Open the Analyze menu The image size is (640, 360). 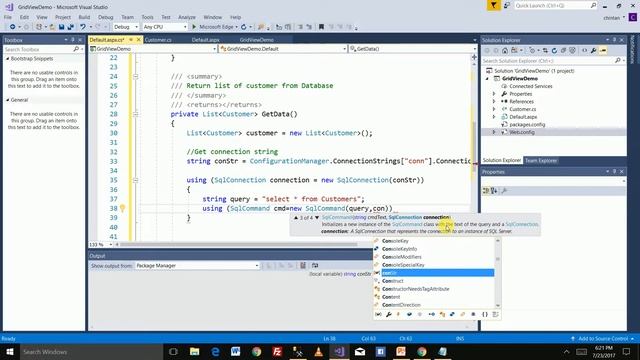pos(187,17)
